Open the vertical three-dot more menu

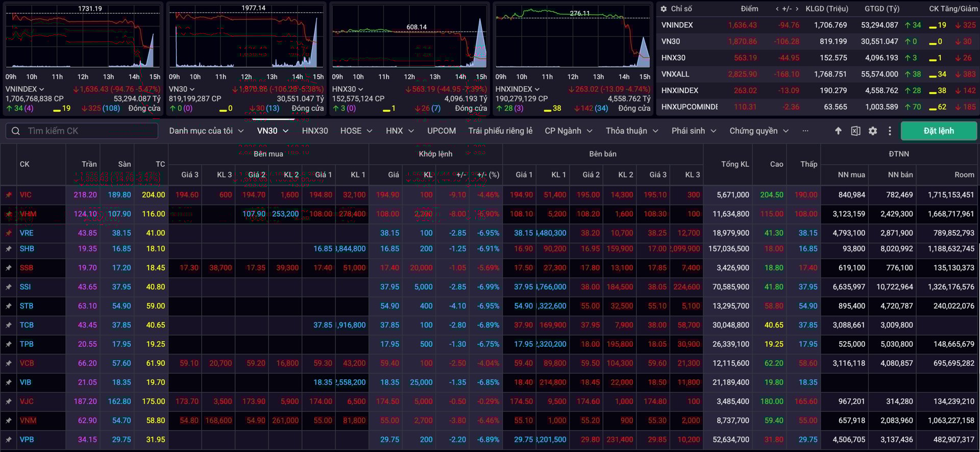[890, 131]
